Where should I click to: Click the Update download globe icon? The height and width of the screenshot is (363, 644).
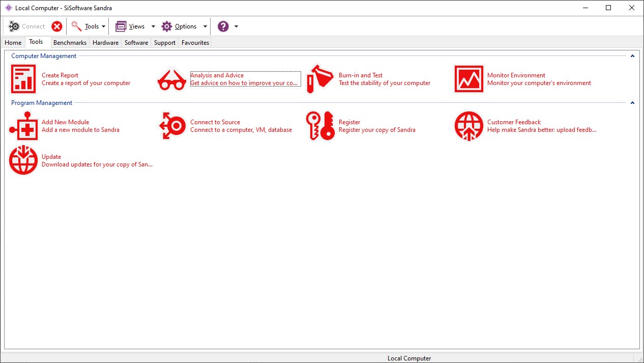[23, 160]
